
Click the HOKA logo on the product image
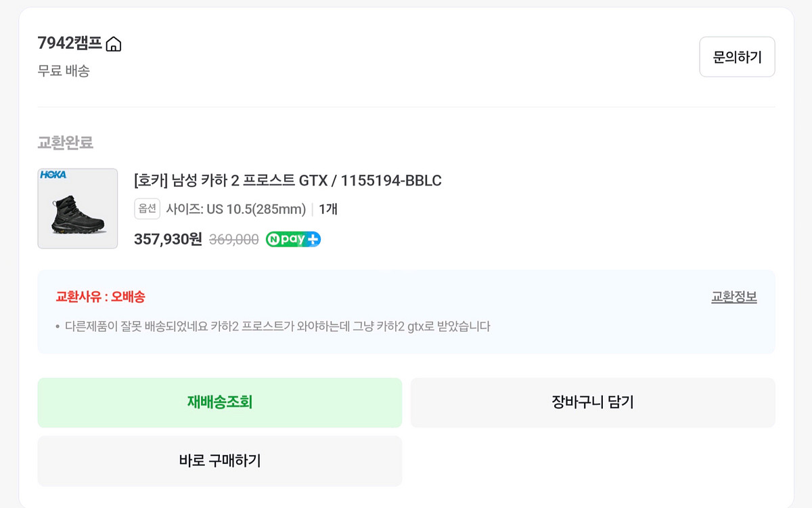pos(53,175)
